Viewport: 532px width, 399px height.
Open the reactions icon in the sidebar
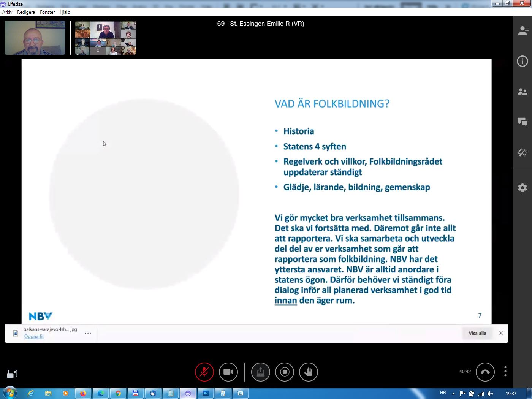(x=522, y=152)
